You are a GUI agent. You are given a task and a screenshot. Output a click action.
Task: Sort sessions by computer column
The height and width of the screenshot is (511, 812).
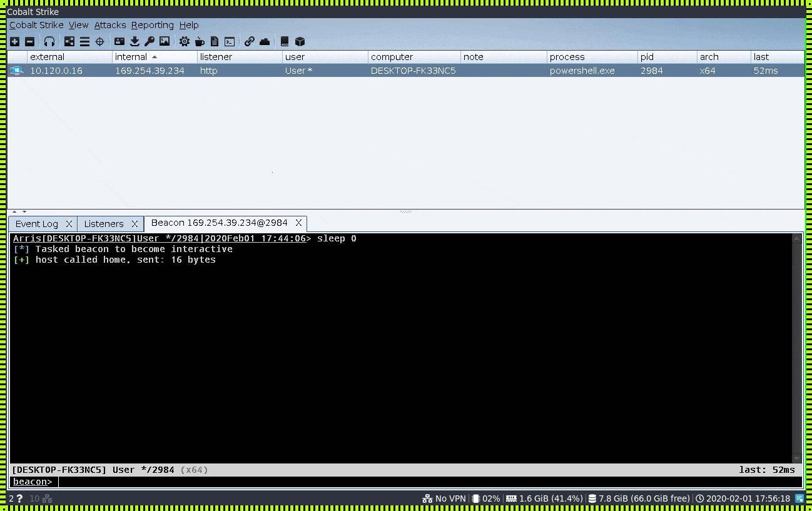pyautogui.click(x=414, y=57)
